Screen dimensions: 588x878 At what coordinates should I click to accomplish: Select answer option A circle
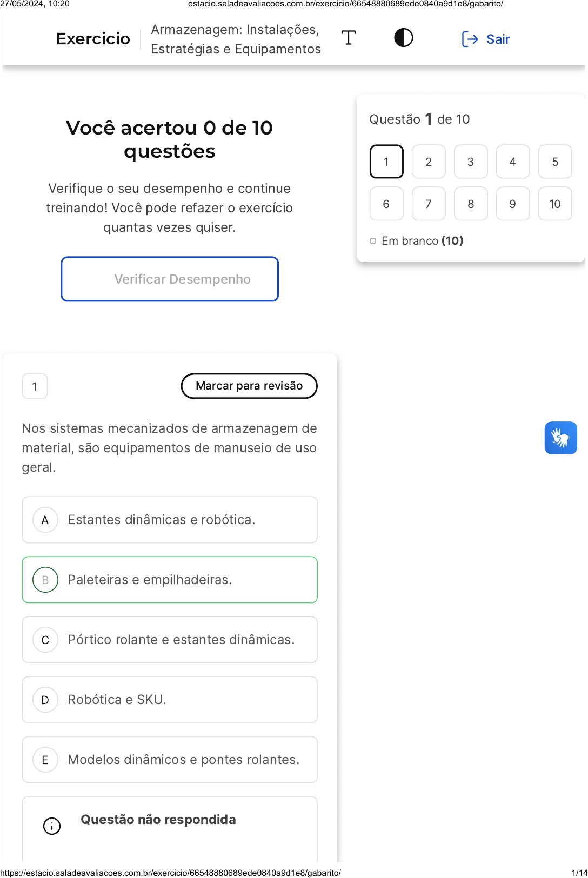click(x=45, y=520)
